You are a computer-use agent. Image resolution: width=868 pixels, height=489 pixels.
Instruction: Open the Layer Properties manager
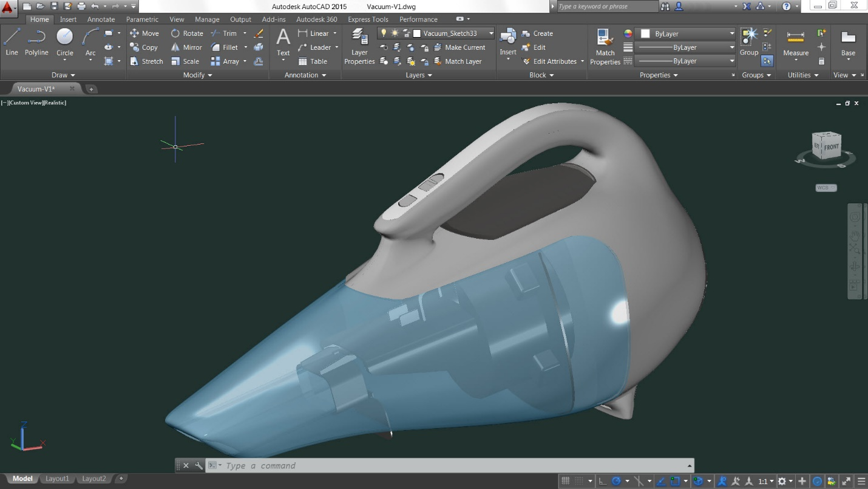click(359, 46)
